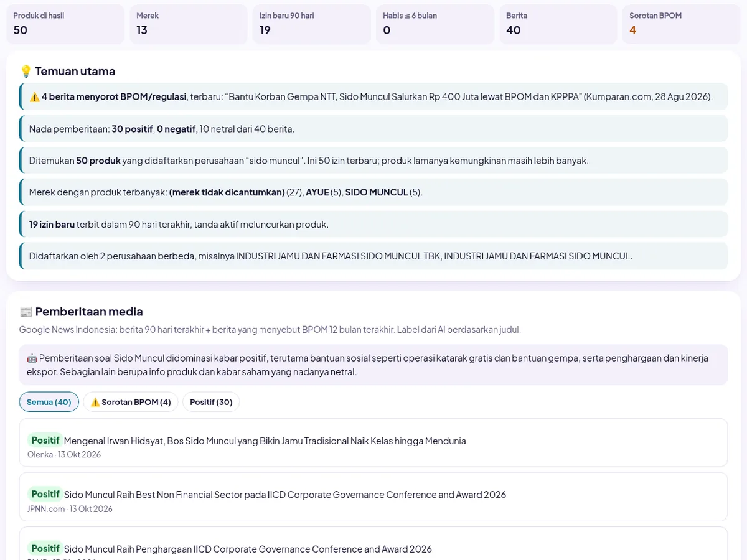This screenshot has width=747, height=560.
Task: Click the newspaper icon beside Pemberitaan media
Action: click(x=26, y=312)
